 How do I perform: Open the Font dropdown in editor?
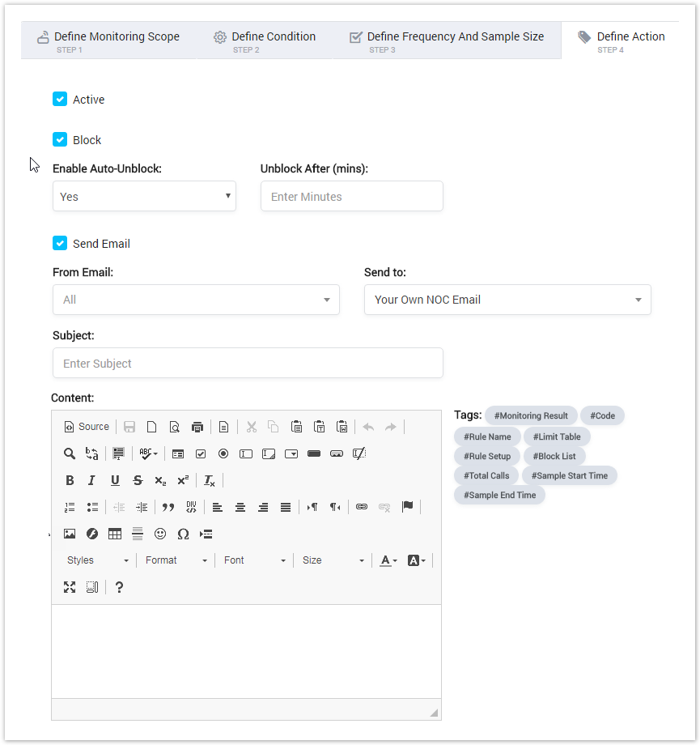click(255, 560)
